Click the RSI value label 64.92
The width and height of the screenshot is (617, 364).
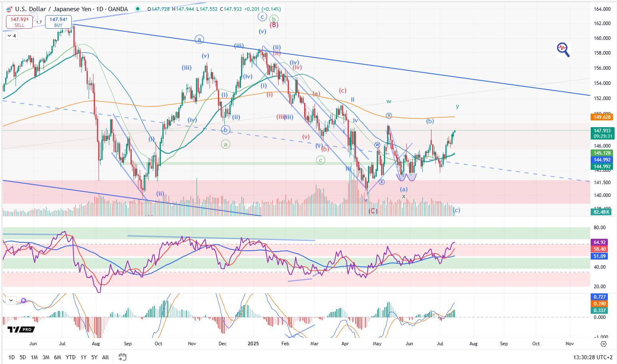600,242
